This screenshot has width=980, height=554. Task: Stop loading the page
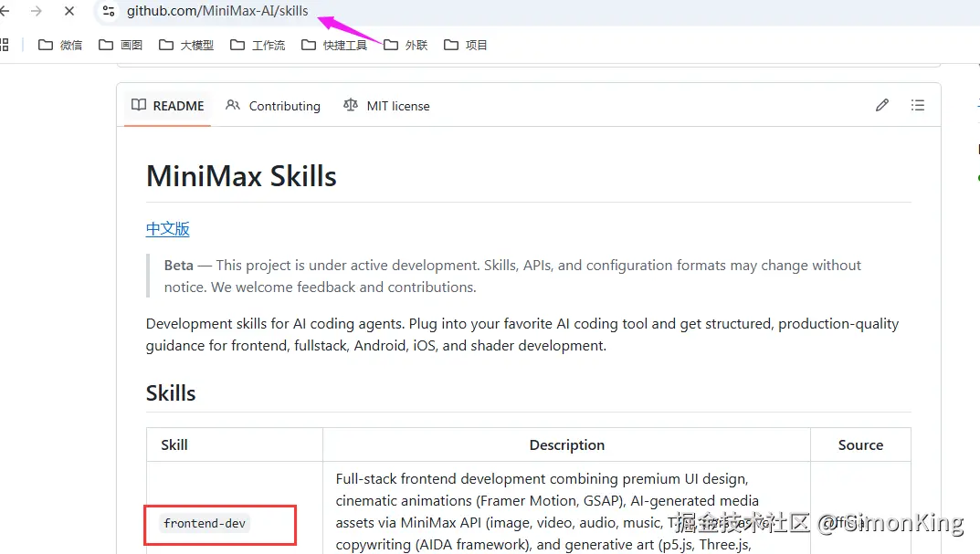pos(69,11)
